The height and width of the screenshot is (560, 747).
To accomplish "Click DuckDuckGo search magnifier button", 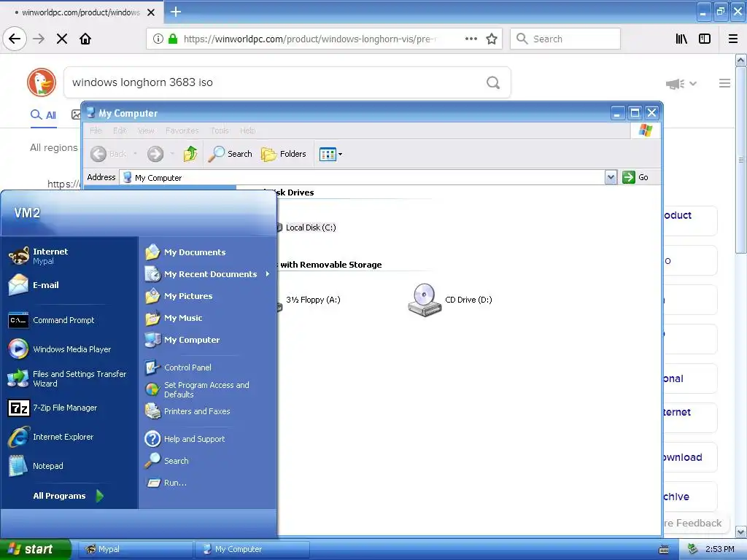I will [493, 82].
